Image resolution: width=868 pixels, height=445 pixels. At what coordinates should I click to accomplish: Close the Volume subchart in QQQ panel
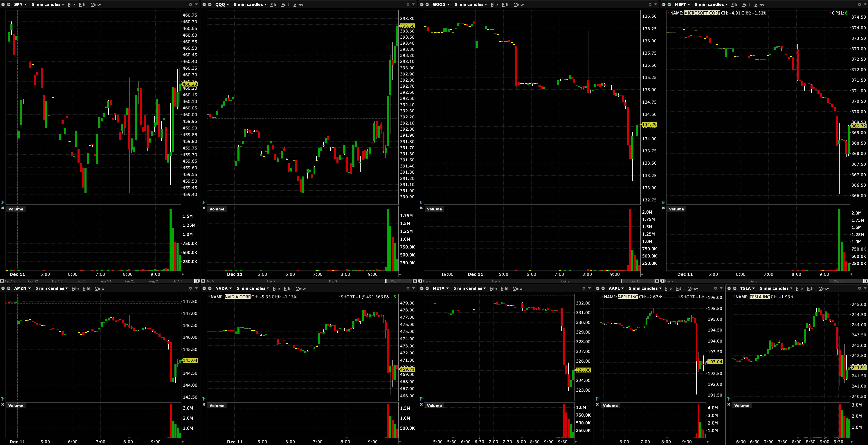[204, 208]
